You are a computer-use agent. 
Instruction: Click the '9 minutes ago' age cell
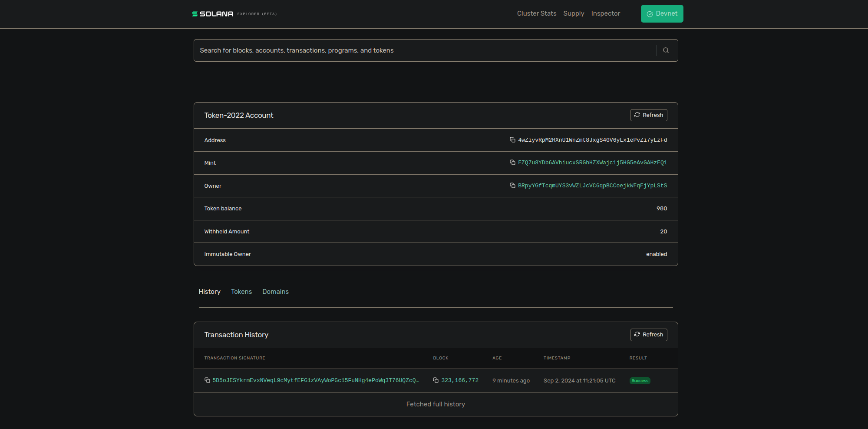511,381
